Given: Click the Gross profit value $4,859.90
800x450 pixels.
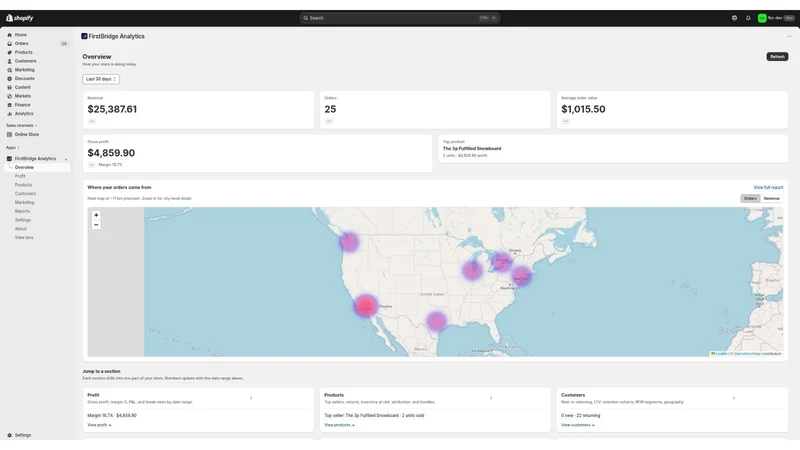Looking at the screenshot, I should tap(111, 153).
